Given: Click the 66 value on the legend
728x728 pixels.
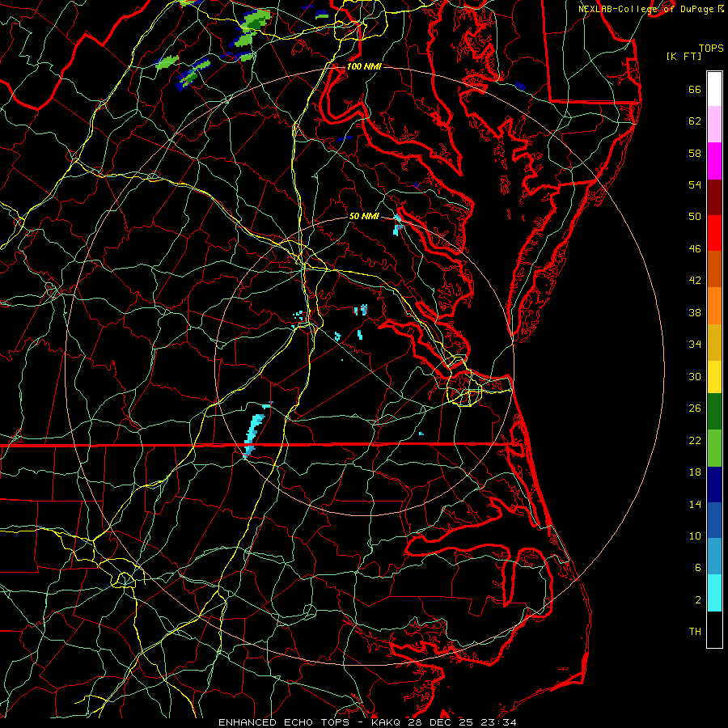Looking at the screenshot, I should point(695,89).
